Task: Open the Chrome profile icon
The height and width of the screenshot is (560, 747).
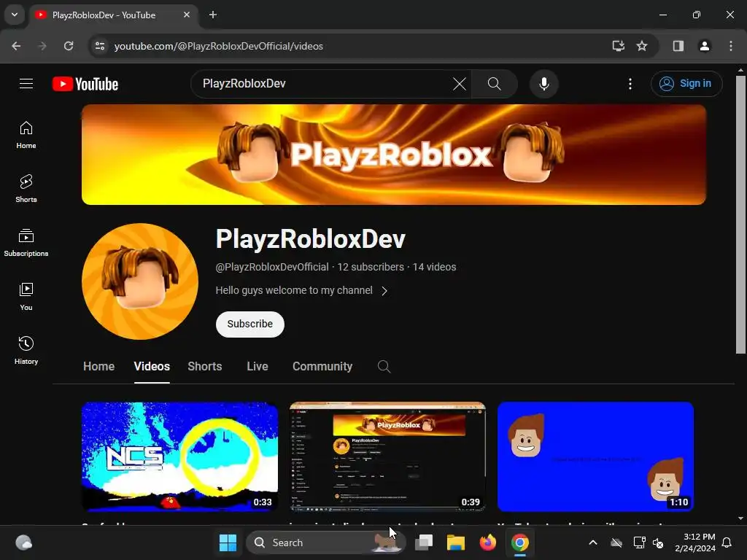Action: pos(704,46)
